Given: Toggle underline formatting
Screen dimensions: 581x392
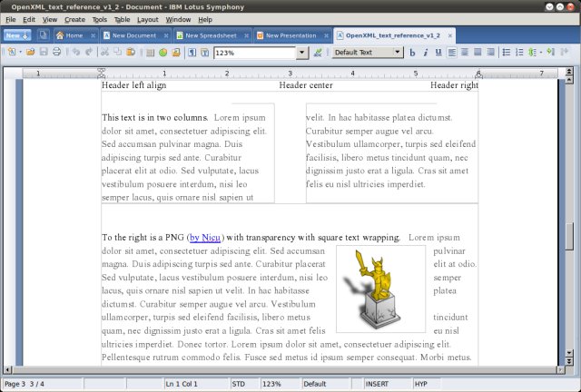Looking at the screenshot, I should coord(438,53).
